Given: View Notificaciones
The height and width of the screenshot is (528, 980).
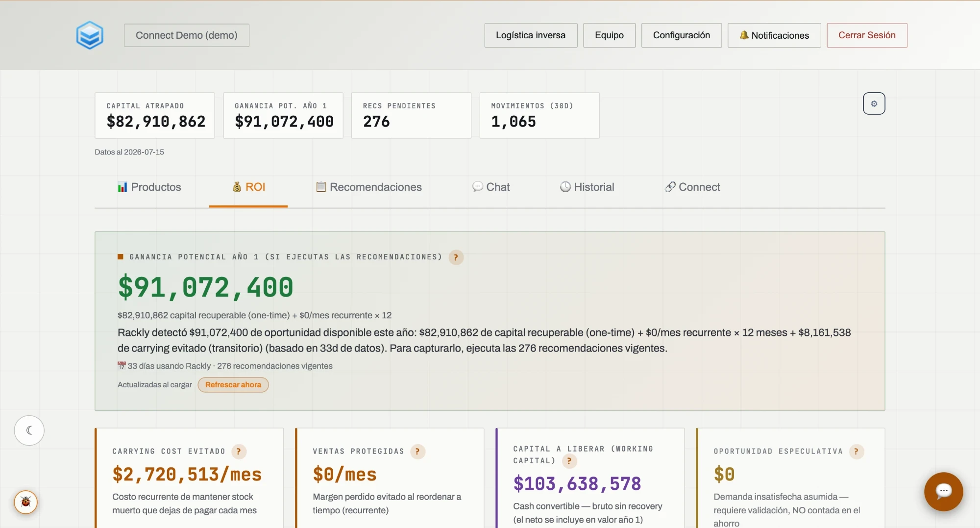Looking at the screenshot, I should [774, 35].
